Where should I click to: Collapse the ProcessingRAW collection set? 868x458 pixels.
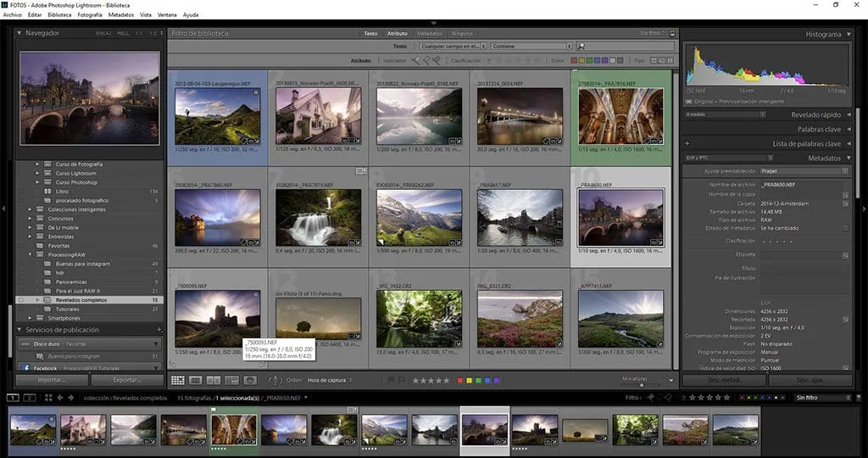tap(29, 254)
